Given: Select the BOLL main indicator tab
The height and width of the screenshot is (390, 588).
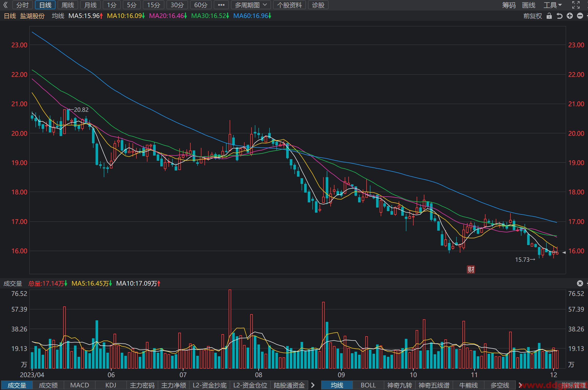Looking at the screenshot, I should pos(368,385).
